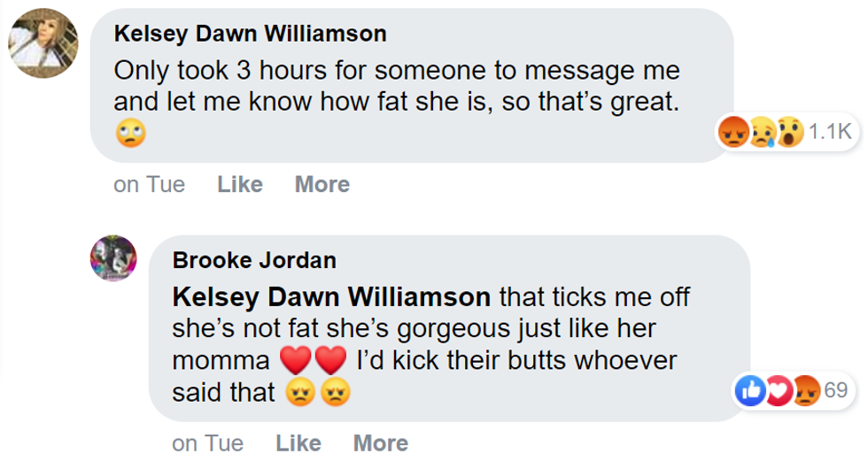Open the 'on Tue' timestamp under Kelsey's comment

tap(149, 184)
